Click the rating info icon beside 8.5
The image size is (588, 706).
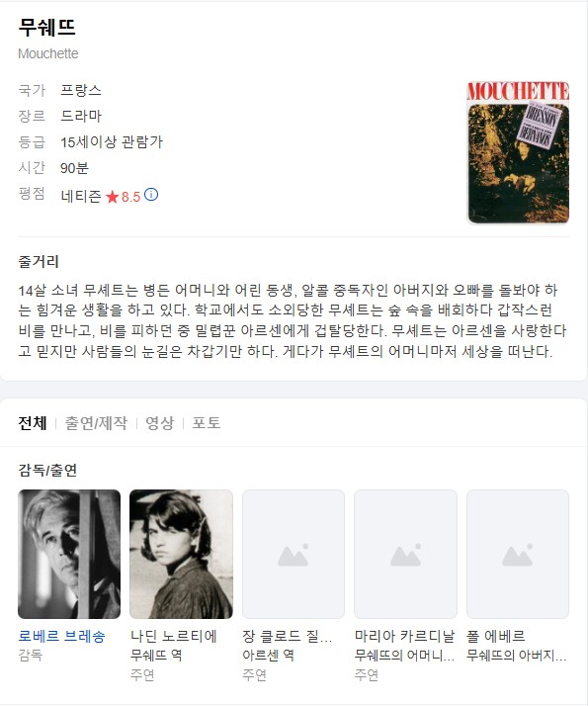pyautogui.click(x=151, y=195)
